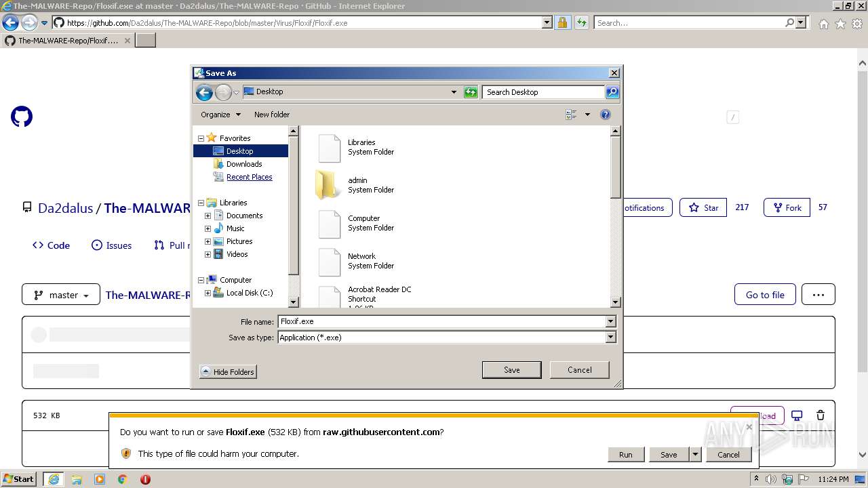Open the master branch dropdown on GitHub
868x488 pixels.
[61, 295]
